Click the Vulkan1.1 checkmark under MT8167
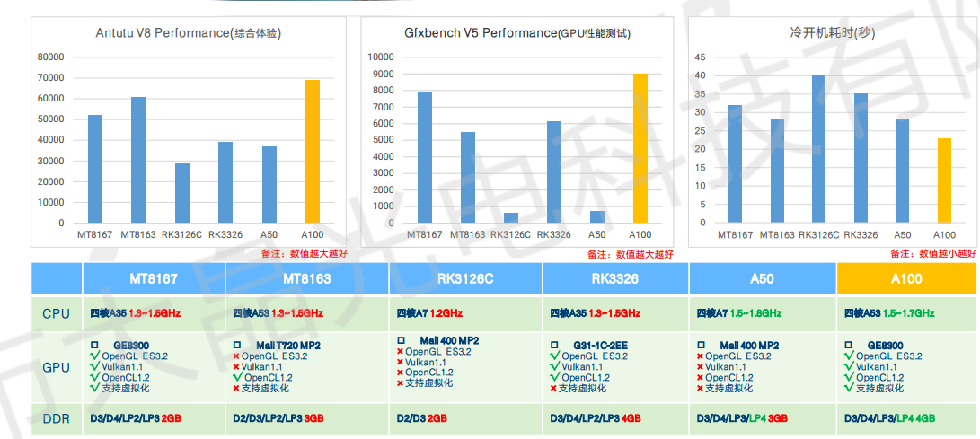 click(95, 366)
